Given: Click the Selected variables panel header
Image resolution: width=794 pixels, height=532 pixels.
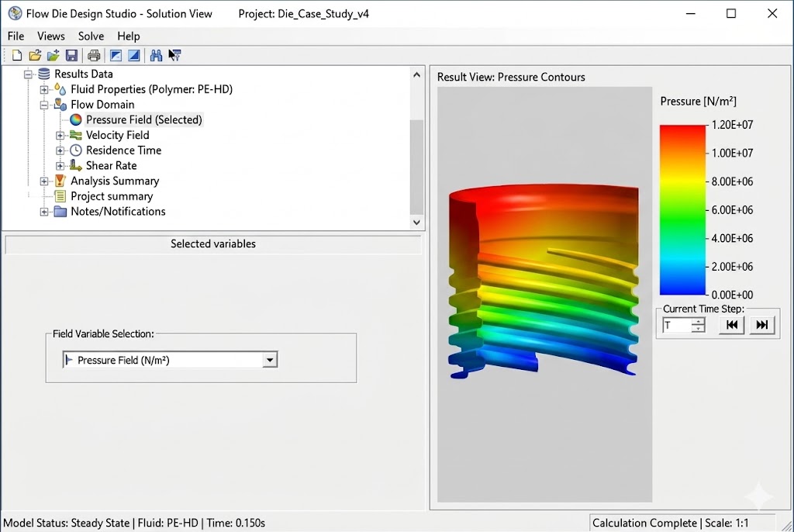Looking at the screenshot, I should coord(213,244).
